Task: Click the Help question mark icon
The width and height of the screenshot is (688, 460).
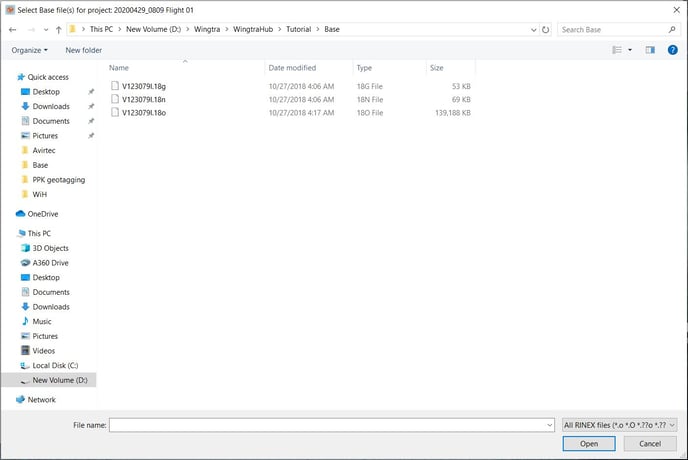Action: (x=672, y=49)
